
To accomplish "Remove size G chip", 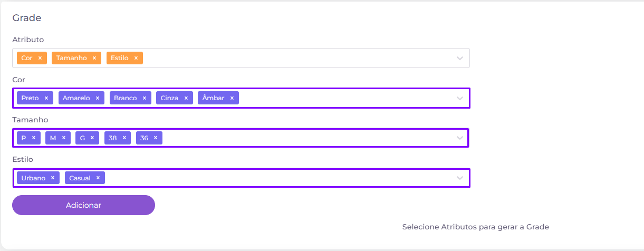I will click(92, 138).
